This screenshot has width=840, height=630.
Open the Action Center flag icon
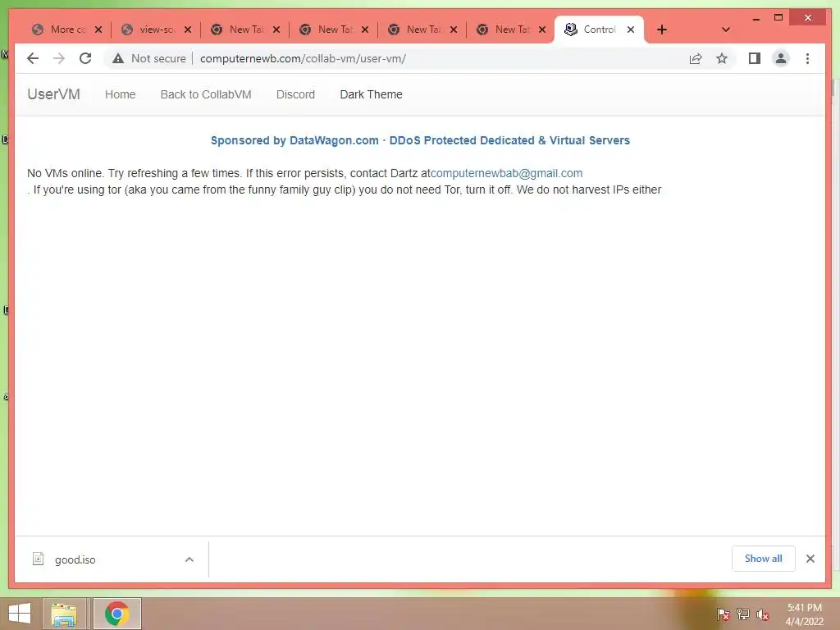coord(723,614)
